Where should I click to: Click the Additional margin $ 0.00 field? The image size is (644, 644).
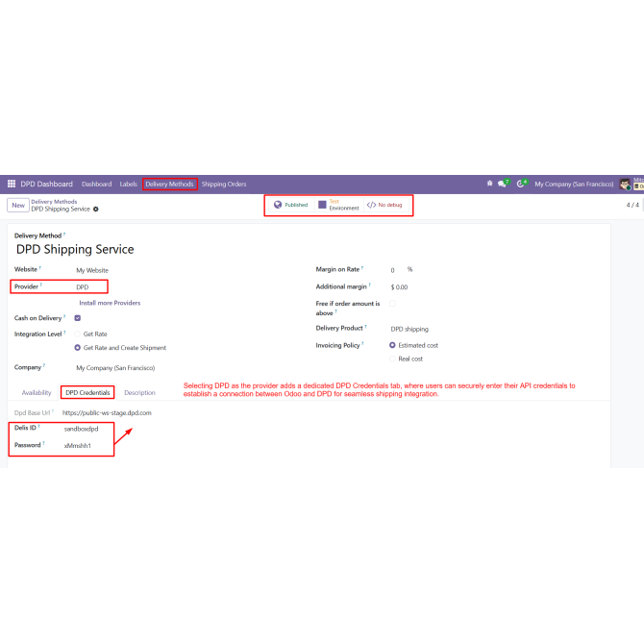pos(399,287)
